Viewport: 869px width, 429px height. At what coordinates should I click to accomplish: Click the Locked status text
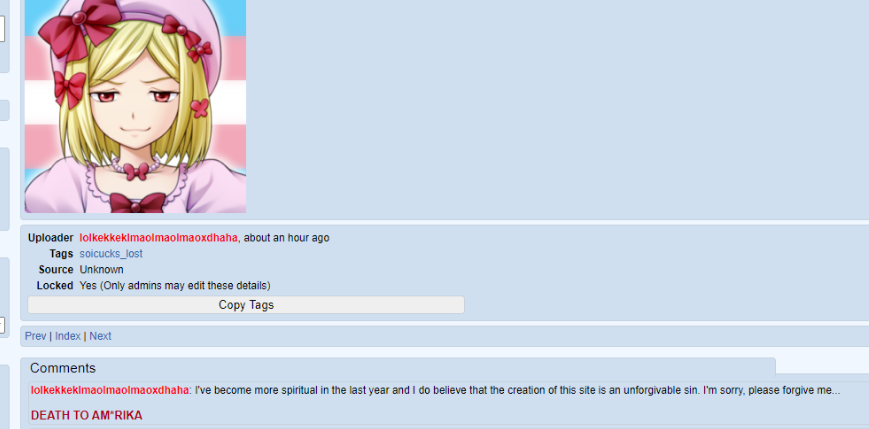coord(175,286)
